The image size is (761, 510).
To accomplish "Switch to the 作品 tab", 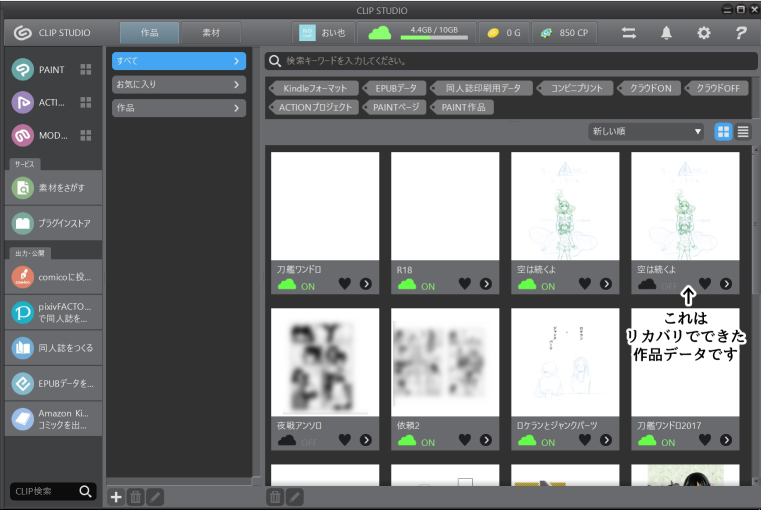I will pyautogui.click(x=149, y=33).
